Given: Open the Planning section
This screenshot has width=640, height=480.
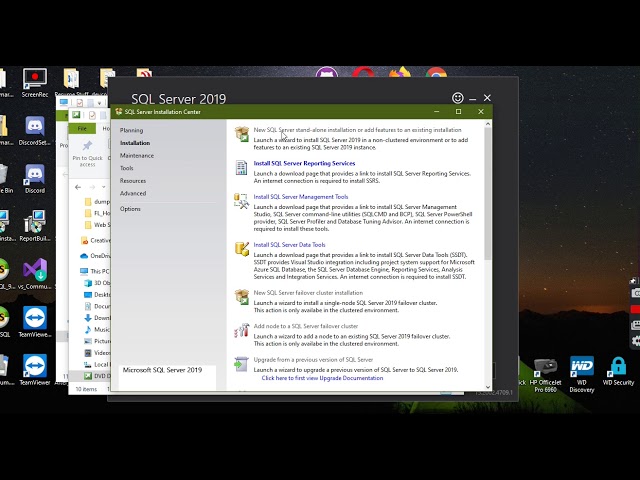Looking at the screenshot, I should click(x=131, y=130).
